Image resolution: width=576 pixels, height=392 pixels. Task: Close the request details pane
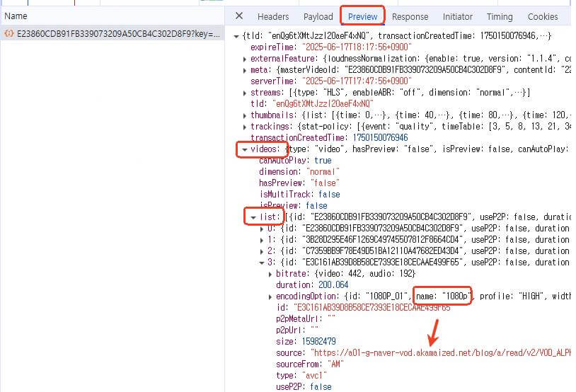point(239,16)
